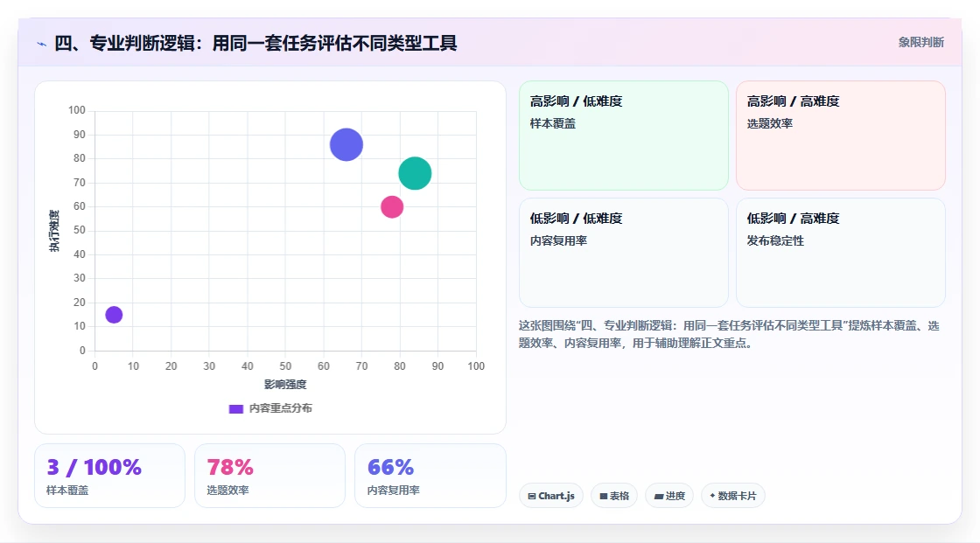Click the 进度 tag
The height and width of the screenshot is (543, 980).
point(669,496)
